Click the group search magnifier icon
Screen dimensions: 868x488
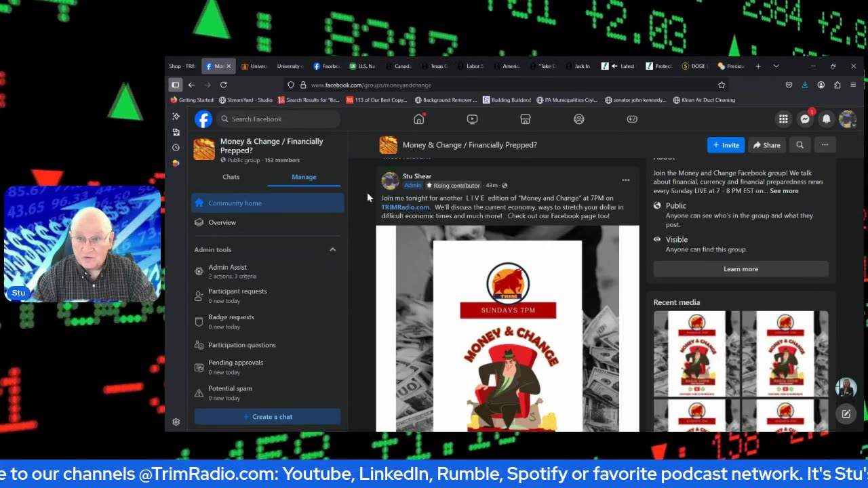[800, 145]
